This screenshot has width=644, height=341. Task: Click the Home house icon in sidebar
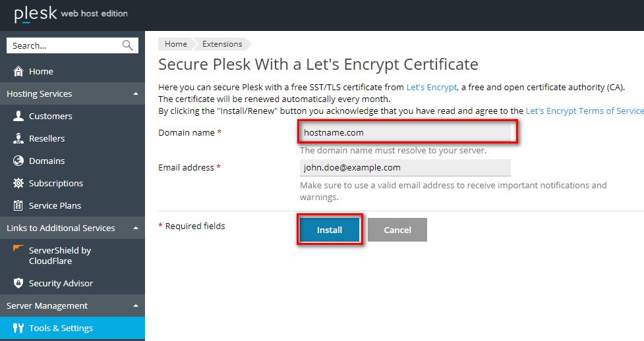pyautogui.click(x=18, y=71)
